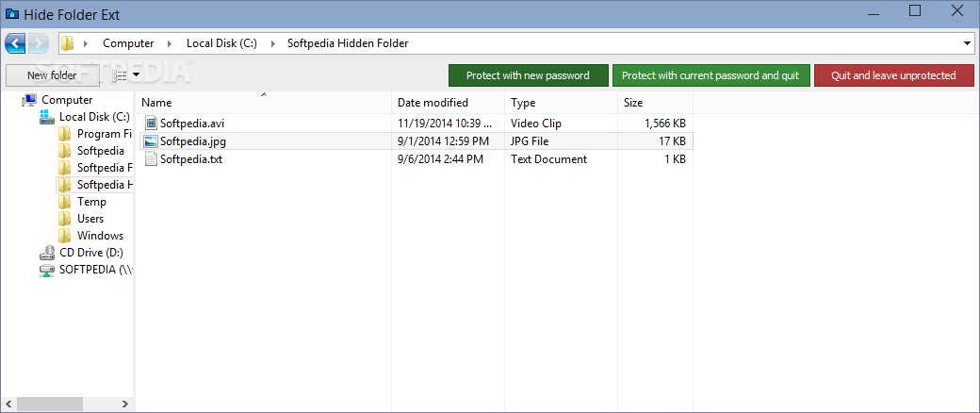This screenshot has height=413, width=980.
Task: Click Protect with new password
Action: pos(528,75)
